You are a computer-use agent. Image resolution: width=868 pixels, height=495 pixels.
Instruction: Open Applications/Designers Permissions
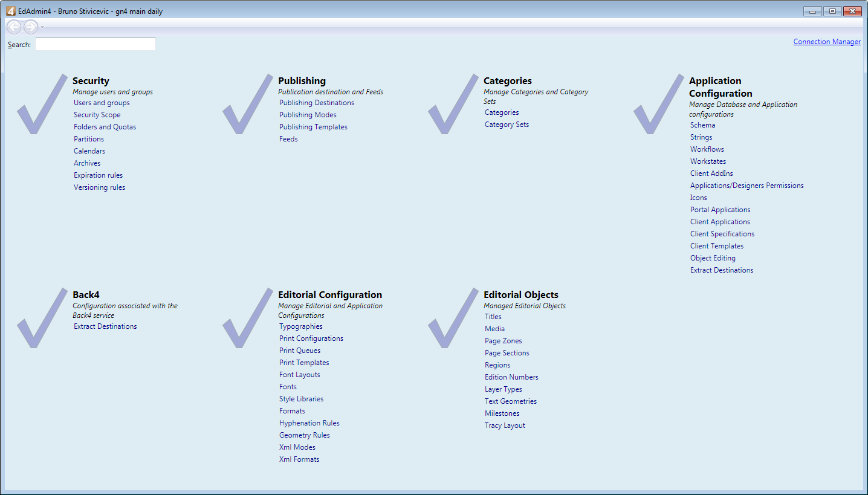(x=747, y=186)
